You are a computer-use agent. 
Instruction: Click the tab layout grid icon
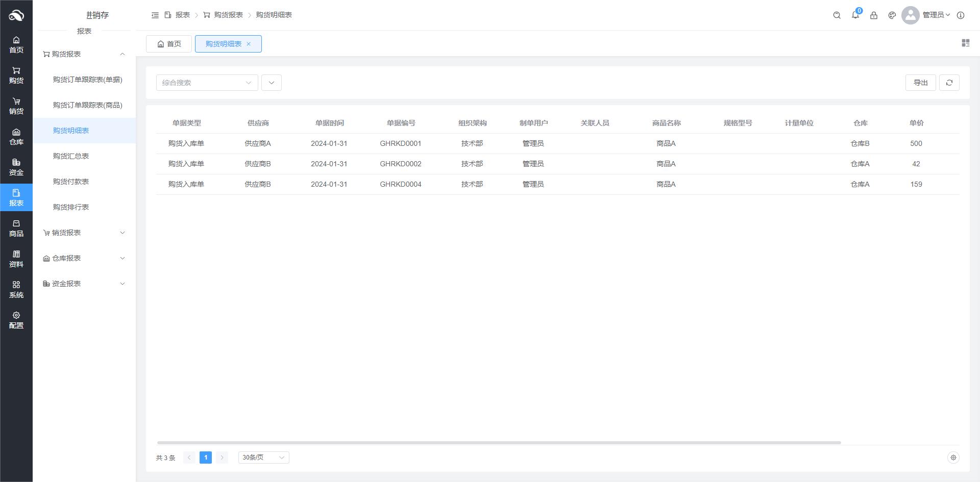[x=965, y=43]
